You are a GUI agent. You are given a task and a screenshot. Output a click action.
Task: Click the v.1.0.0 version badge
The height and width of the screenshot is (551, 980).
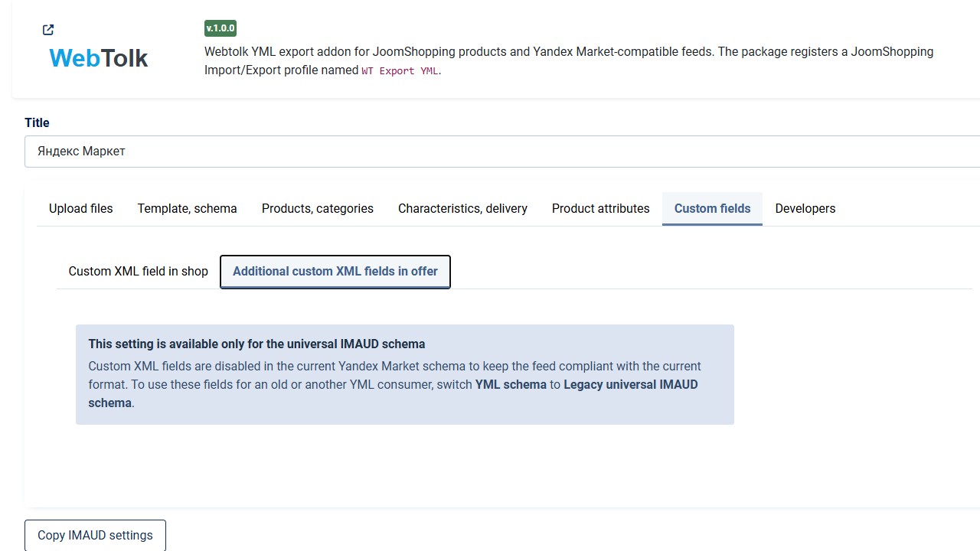(220, 28)
